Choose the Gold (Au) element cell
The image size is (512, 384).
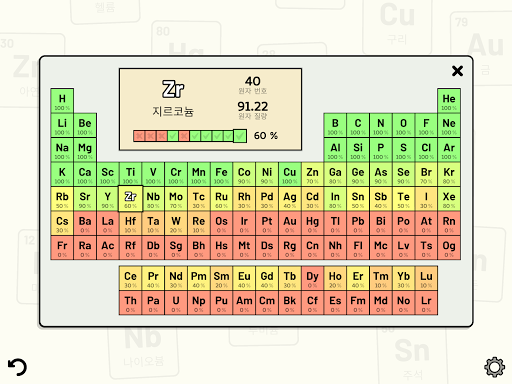[x=290, y=223]
